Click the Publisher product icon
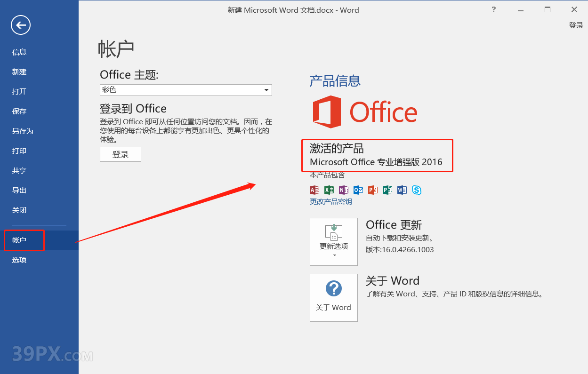 coord(387,190)
